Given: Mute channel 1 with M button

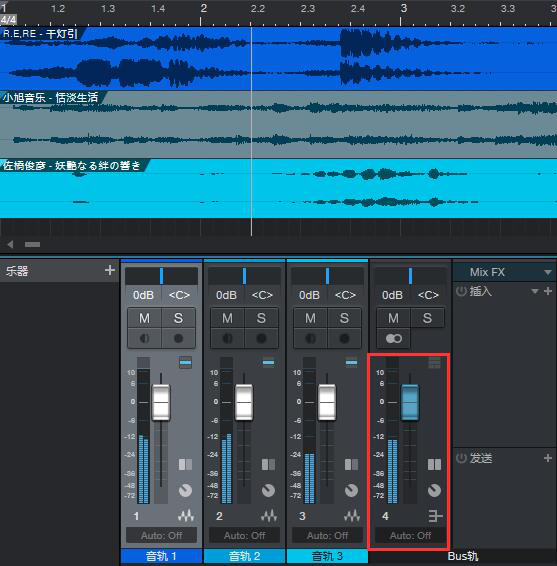Looking at the screenshot, I should pyautogui.click(x=144, y=318).
